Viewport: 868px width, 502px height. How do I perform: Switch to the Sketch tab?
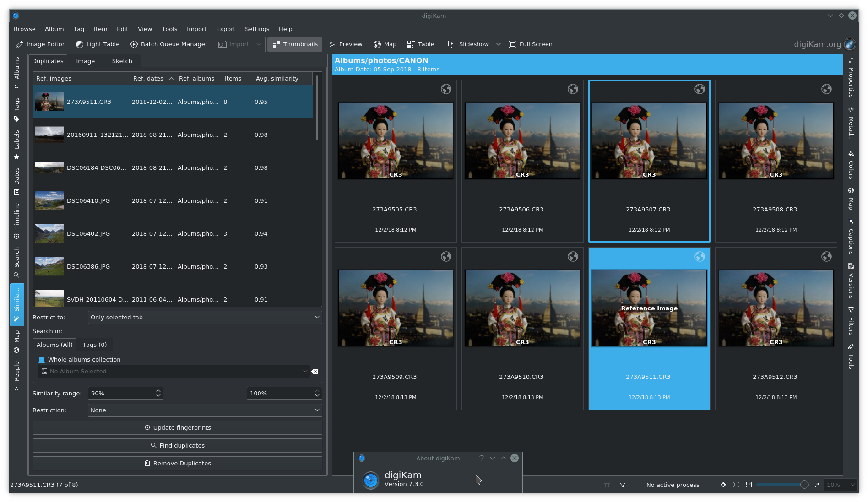pyautogui.click(x=121, y=61)
